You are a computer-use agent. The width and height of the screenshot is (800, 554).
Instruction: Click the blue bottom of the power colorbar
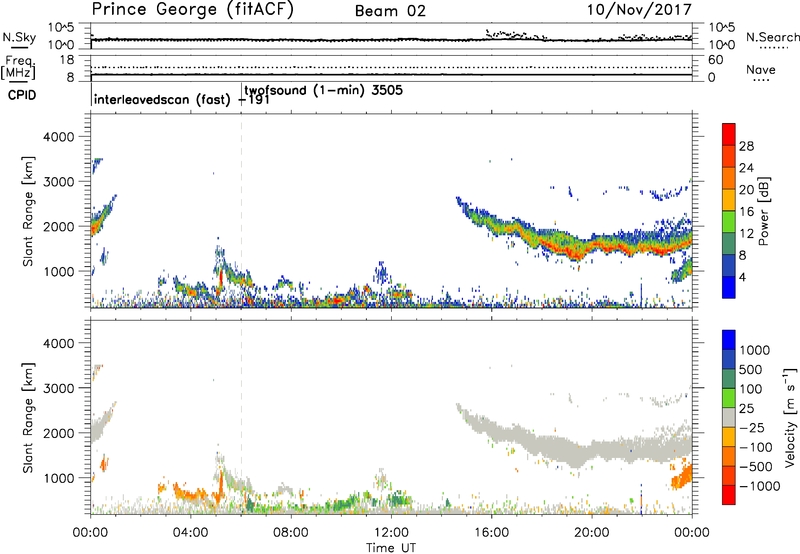tap(729, 287)
